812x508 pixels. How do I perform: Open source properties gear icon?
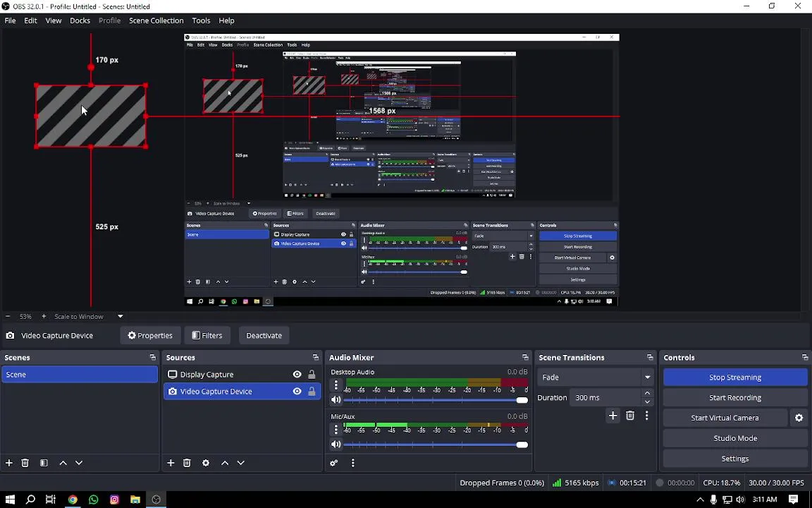206,463
